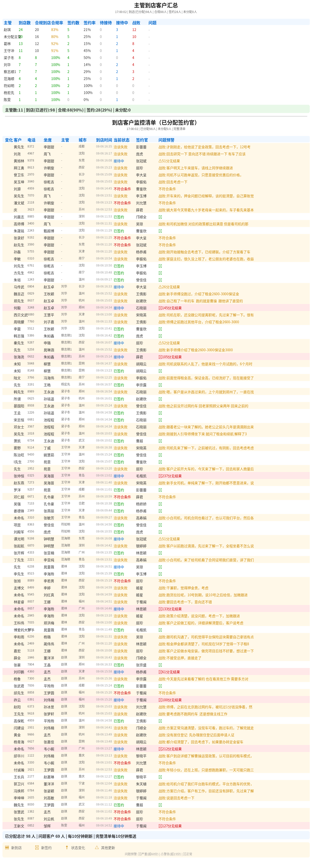The image size is (312, 868).
Task: Click the 战败 column header in summary table
Action: pyautogui.click(x=136, y=23)
